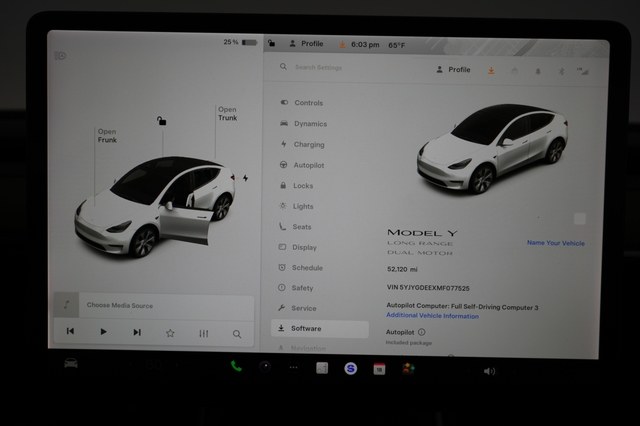Screen dimensions: 640x426
Task: Favorite with the star icon
Action: click(170, 333)
